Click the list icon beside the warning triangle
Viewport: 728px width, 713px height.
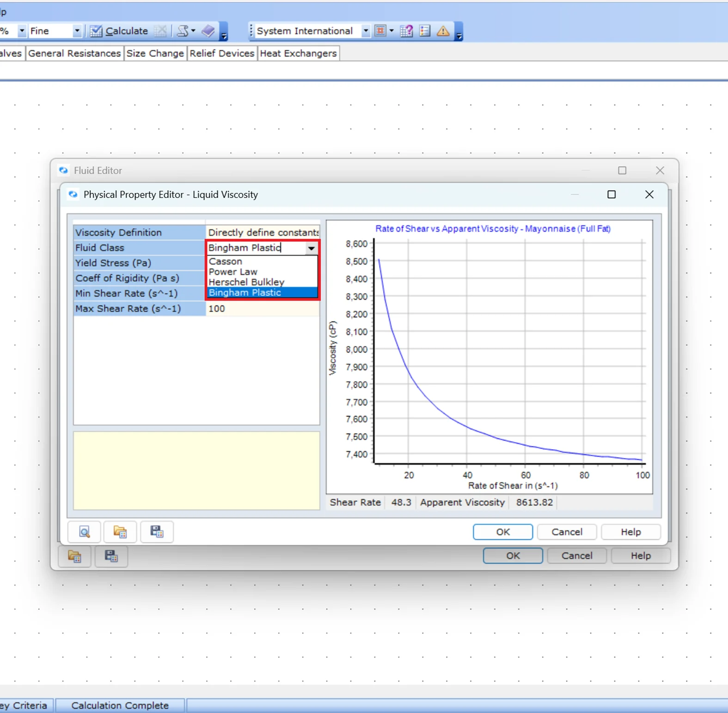click(425, 31)
